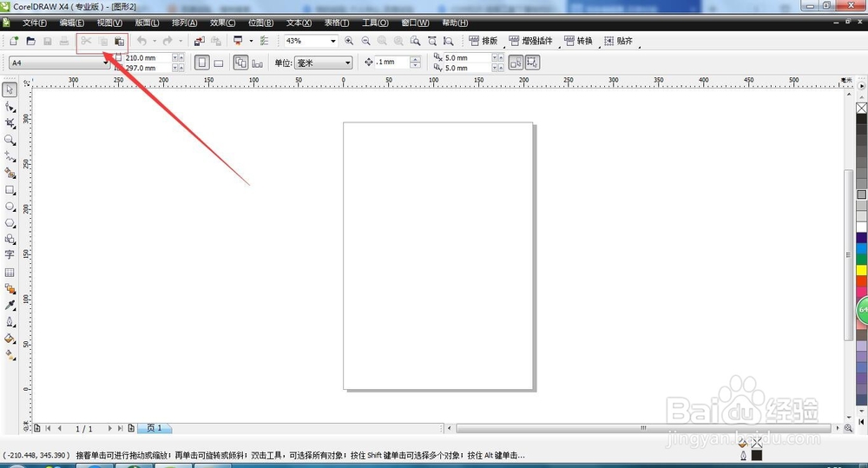Decrease the nudge offset .1 mm

[x=415, y=66]
